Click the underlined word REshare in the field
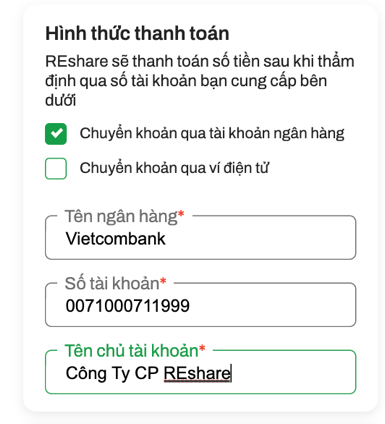 click(x=197, y=373)
